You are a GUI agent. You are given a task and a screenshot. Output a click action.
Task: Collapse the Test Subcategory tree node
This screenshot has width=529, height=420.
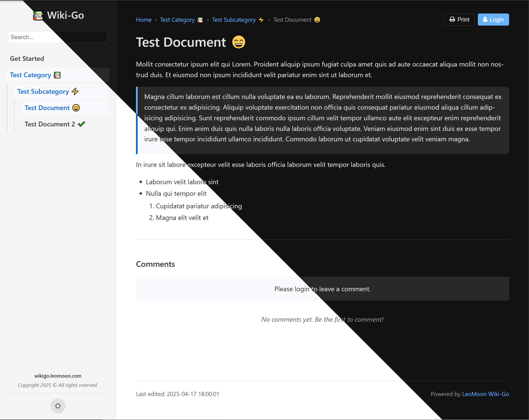43,91
